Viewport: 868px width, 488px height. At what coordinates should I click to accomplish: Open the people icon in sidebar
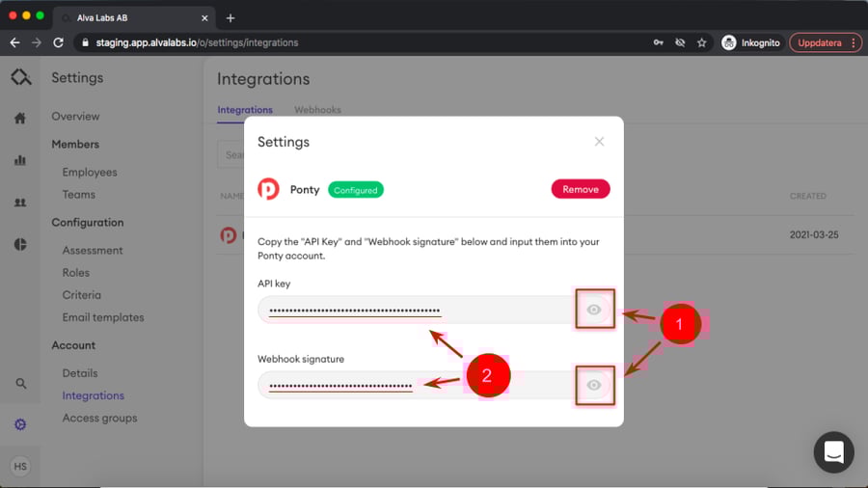click(x=20, y=203)
